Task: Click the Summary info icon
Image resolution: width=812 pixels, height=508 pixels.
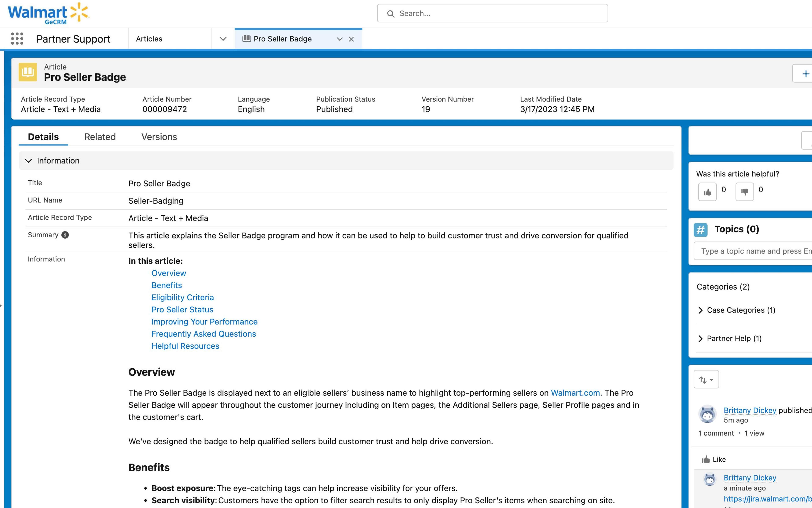Action: (65, 235)
